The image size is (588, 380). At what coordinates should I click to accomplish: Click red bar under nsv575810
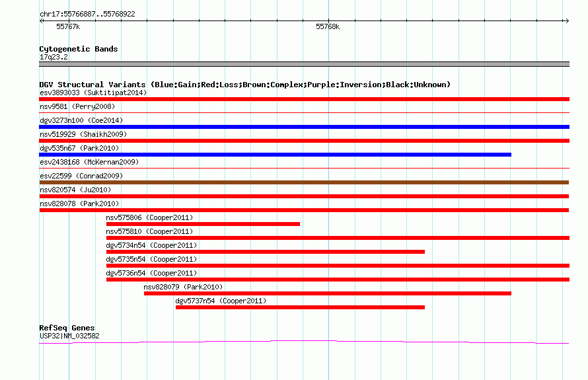point(338,238)
